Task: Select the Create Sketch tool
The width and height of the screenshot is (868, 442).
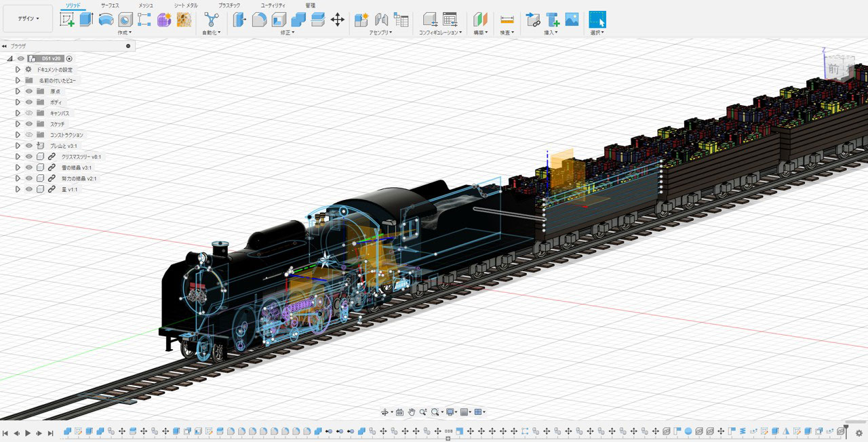Action: click(x=67, y=20)
